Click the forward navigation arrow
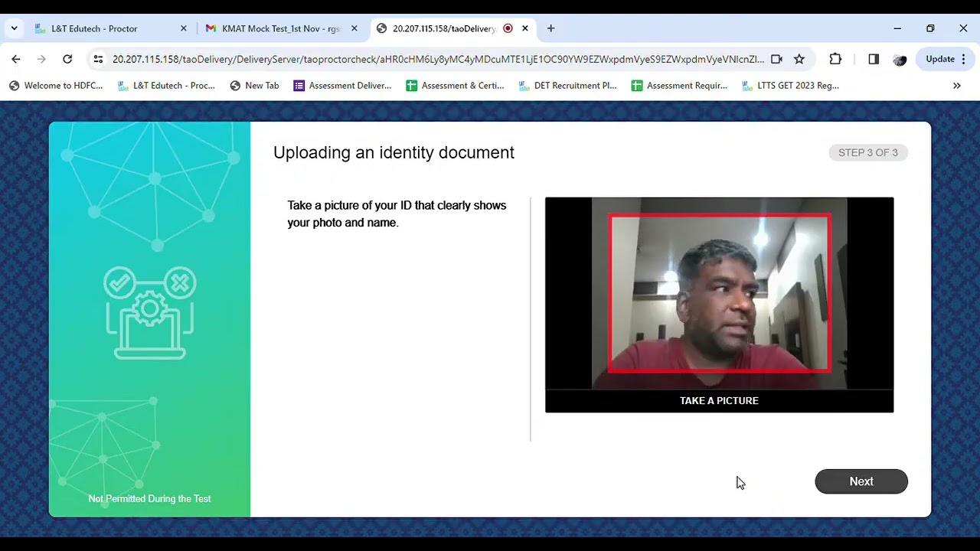980x551 pixels. click(41, 59)
